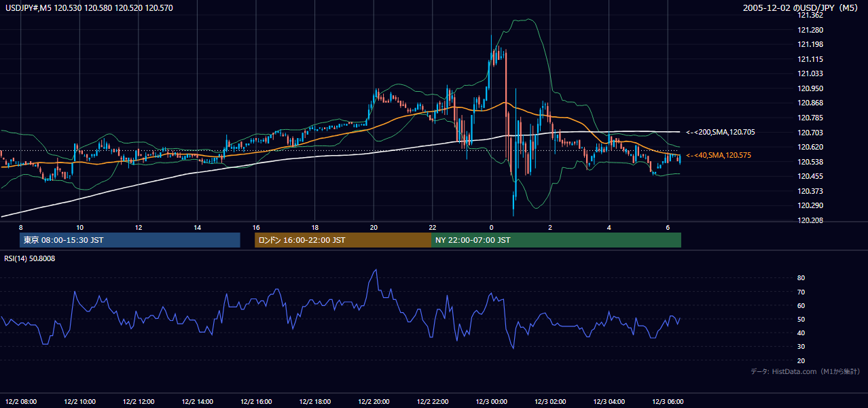Click the RSI 70 level label
868x408 pixels.
[x=801, y=292]
